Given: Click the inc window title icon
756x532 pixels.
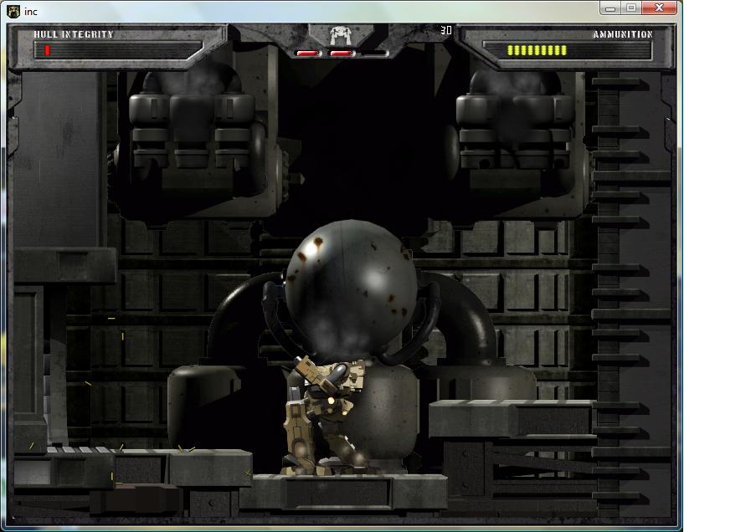Looking at the screenshot, I should [x=13, y=12].
